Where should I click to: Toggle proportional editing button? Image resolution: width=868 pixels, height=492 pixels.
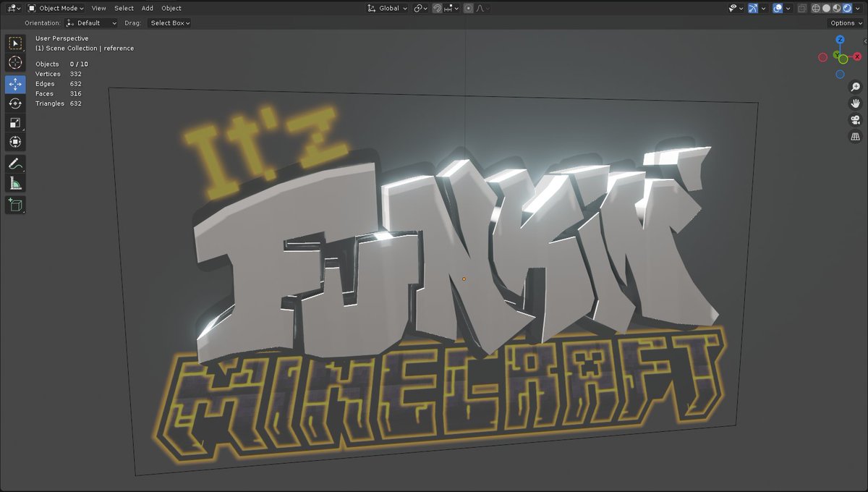pos(469,8)
